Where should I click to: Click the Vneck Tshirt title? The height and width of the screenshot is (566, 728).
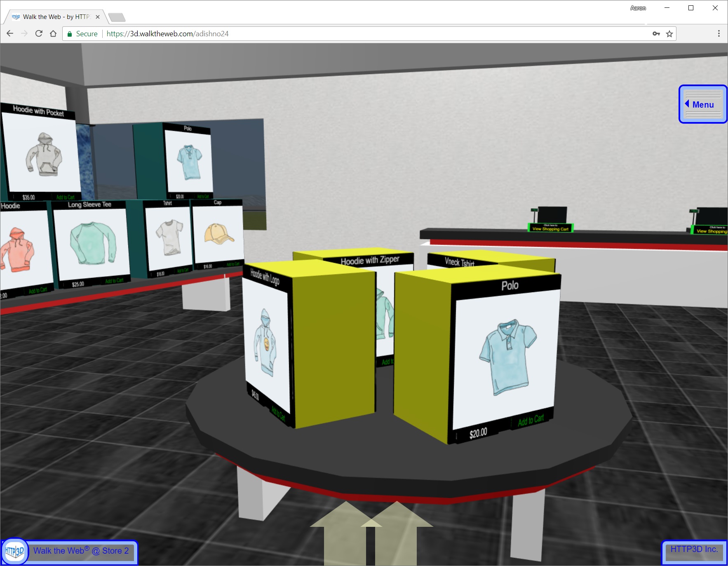tap(460, 262)
